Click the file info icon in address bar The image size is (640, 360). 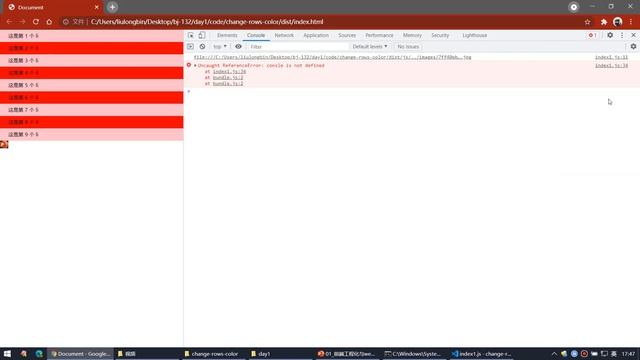pyautogui.click(x=66, y=22)
